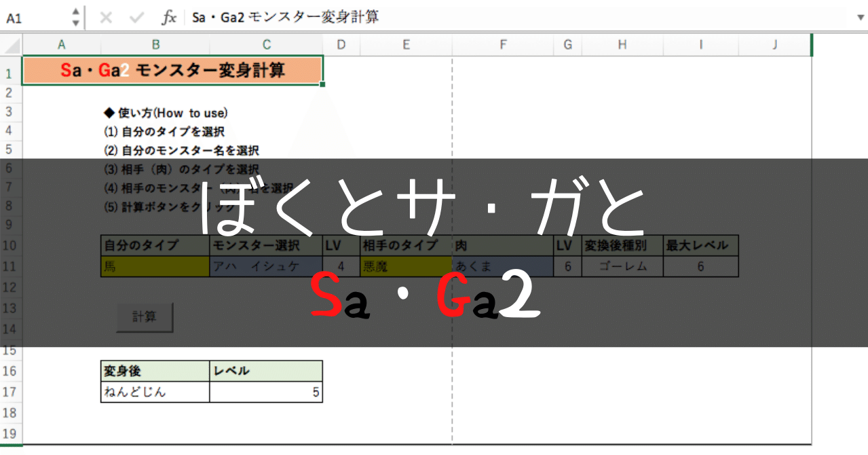Select row 17 header

click(x=10, y=392)
